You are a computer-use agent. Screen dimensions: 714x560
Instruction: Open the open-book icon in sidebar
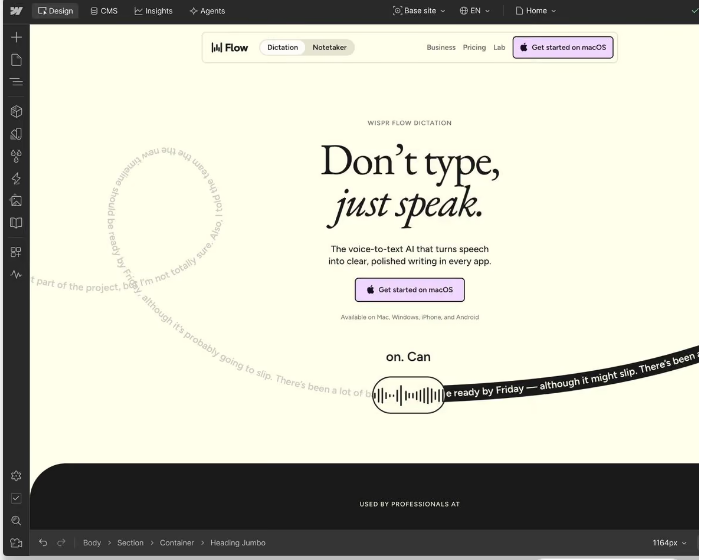pyautogui.click(x=16, y=223)
